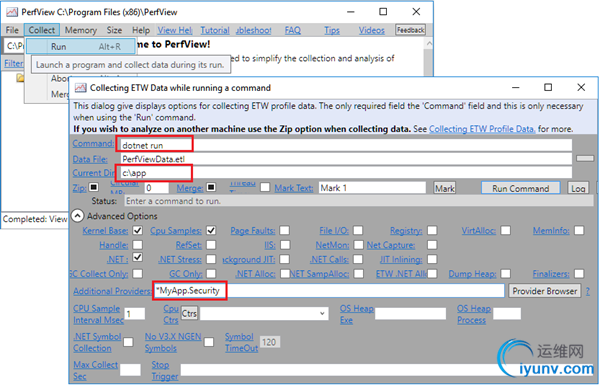This screenshot has height=385, width=600.
Task: Click the OS Heap Exe field
Action: (410, 313)
